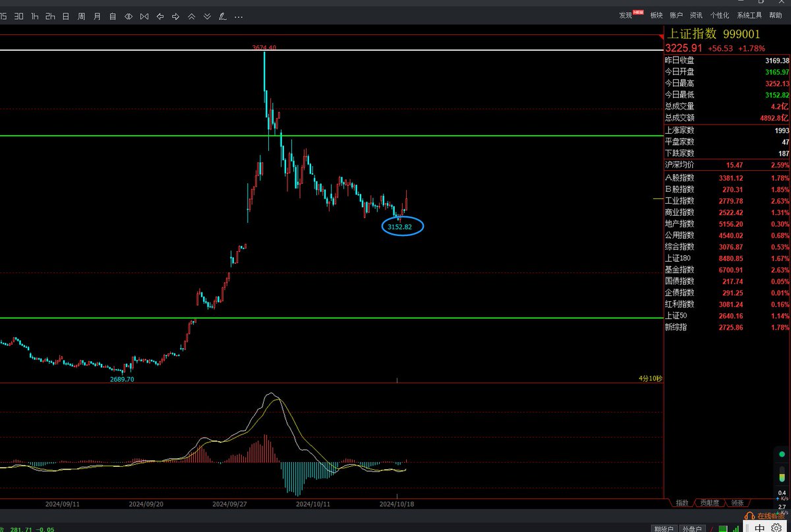Select the 公用指数 row
Image resolution: width=791 pixels, height=532 pixels.
[727, 235]
